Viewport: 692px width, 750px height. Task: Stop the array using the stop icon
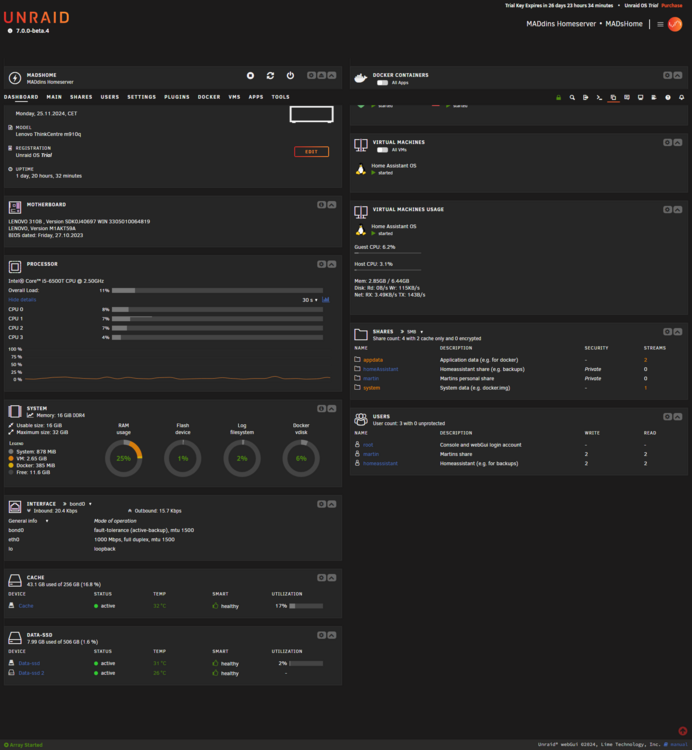[x=250, y=76]
